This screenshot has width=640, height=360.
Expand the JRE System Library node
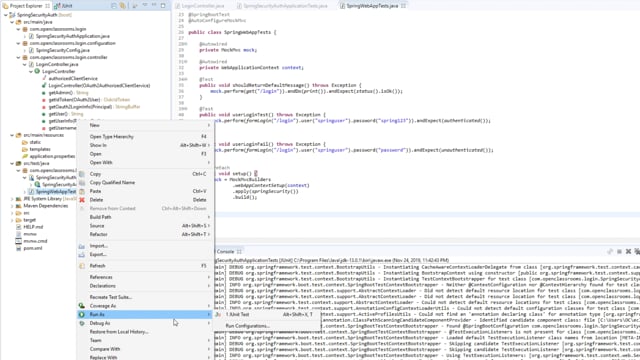click(12, 199)
